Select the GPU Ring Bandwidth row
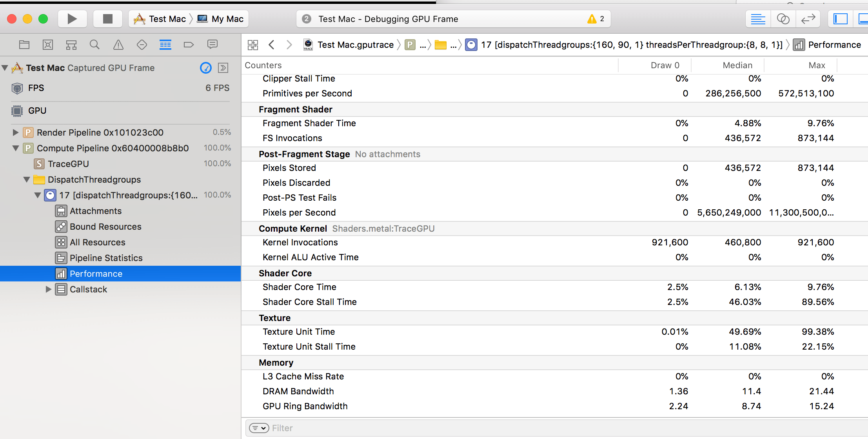Image resolution: width=868 pixels, height=439 pixels. [554, 406]
